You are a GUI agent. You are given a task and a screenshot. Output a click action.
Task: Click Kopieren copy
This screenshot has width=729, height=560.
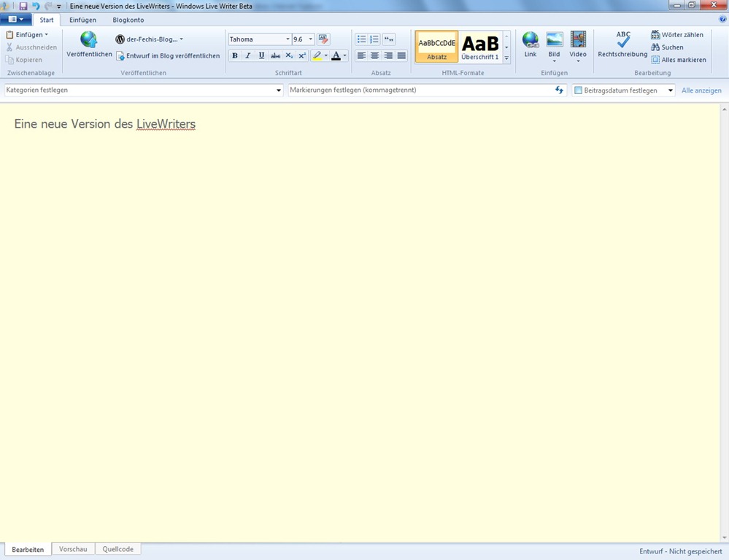[23, 60]
